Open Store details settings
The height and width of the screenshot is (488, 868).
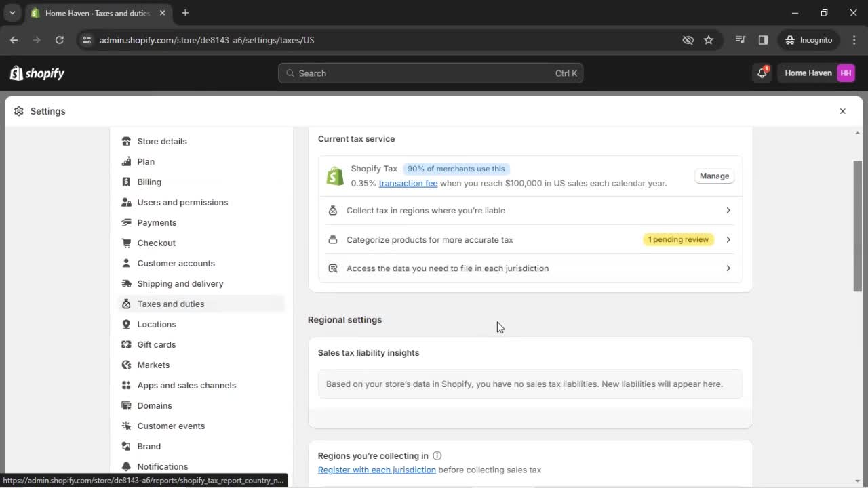coord(162,141)
